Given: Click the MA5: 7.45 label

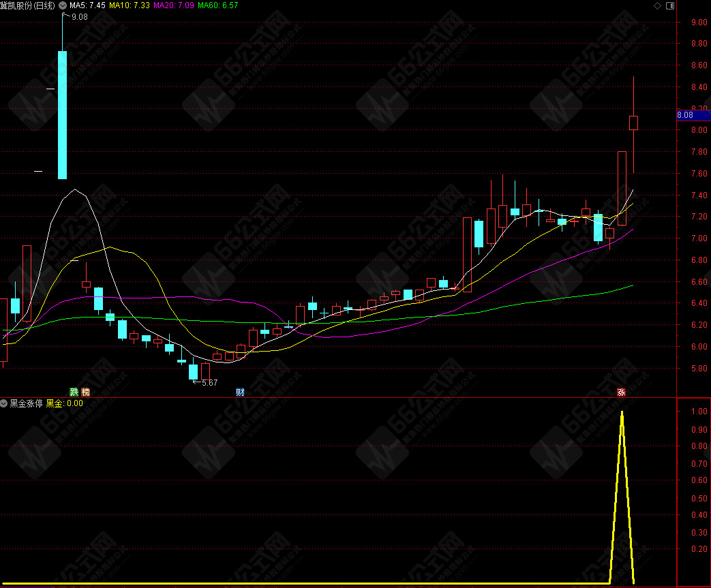Looking at the screenshot, I should tap(87, 5).
